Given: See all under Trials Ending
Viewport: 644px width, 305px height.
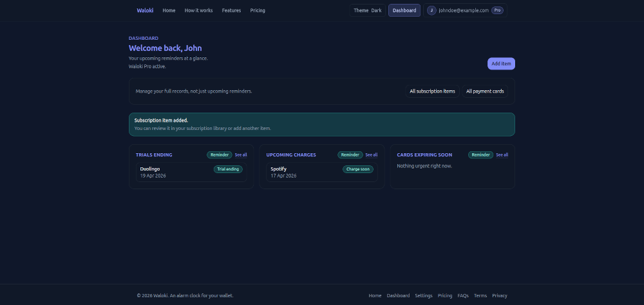Looking at the screenshot, I should coord(241,155).
